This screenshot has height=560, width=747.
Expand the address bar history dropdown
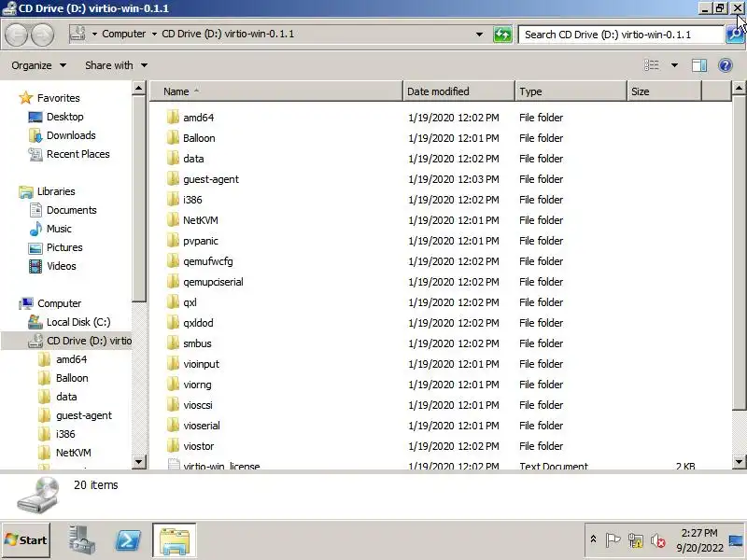tap(479, 35)
